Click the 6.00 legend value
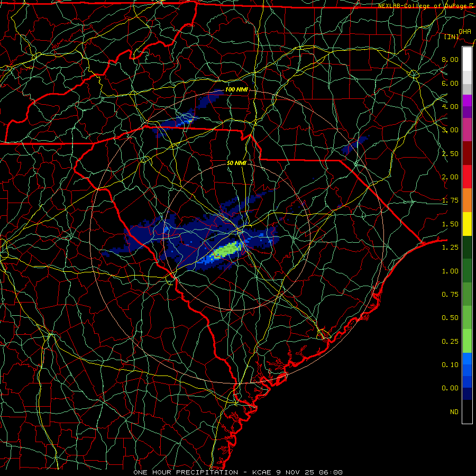The width and height of the screenshot is (476, 476). pos(450,83)
